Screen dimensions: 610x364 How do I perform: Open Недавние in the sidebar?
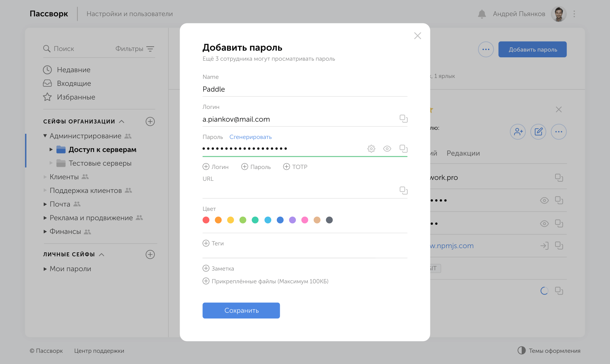point(73,70)
